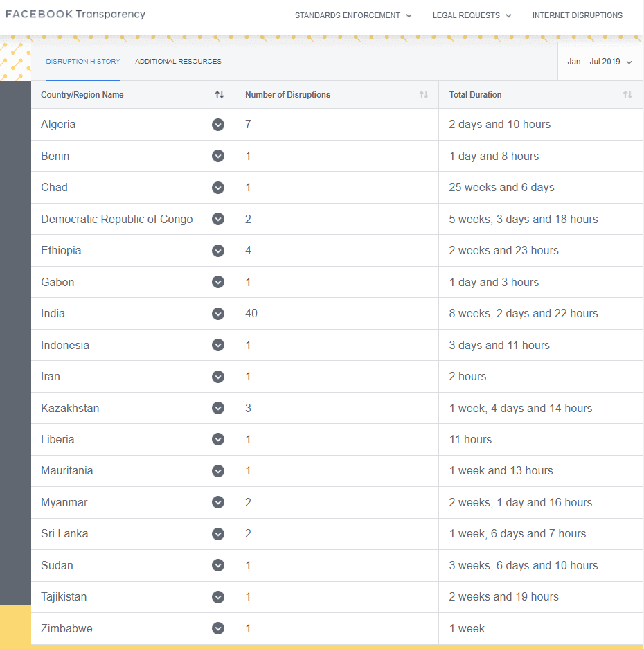
Task: Sort by Total Duration arrows icon
Action: (x=627, y=95)
